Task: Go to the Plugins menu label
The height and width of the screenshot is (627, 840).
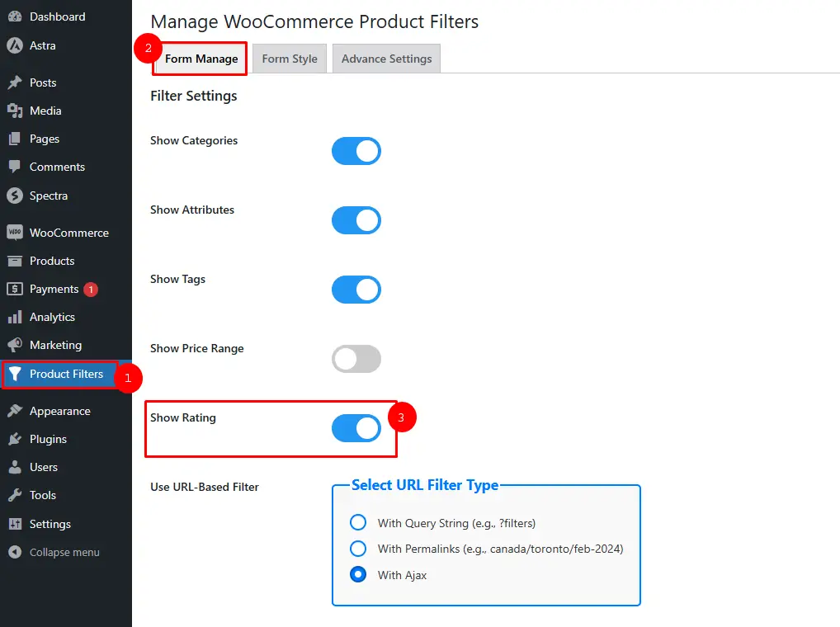Action: point(48,439)
